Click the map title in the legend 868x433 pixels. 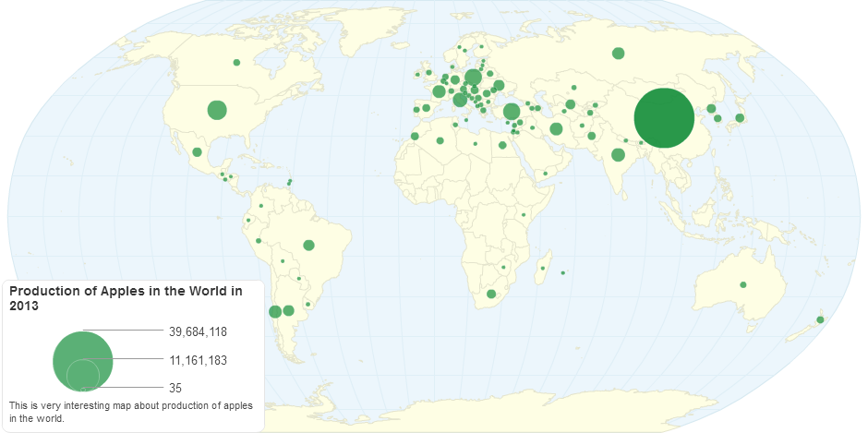tap(126, 297)
